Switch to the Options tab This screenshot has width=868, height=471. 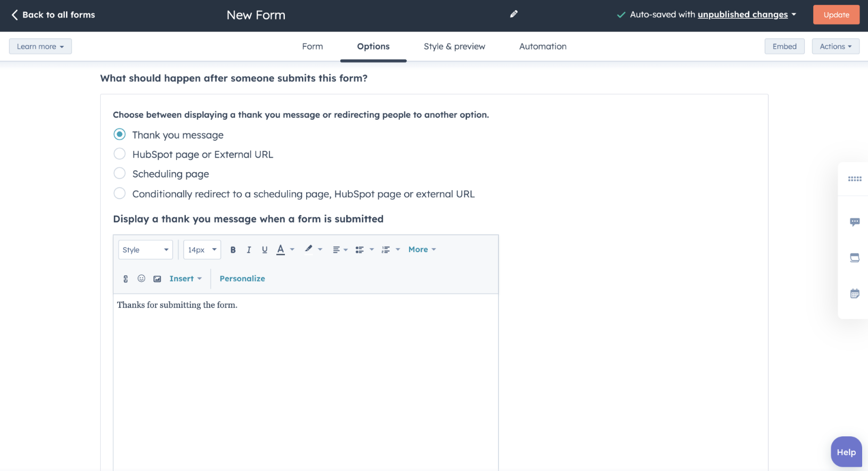[373, 46]
